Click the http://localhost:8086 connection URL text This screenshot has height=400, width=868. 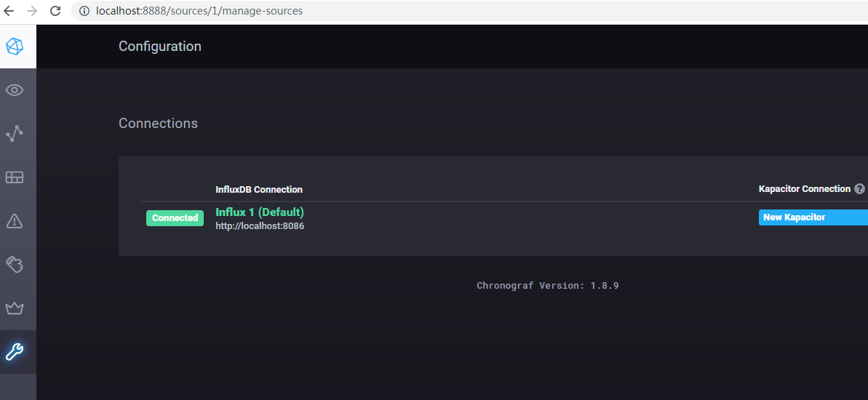[x=260, y=225]
